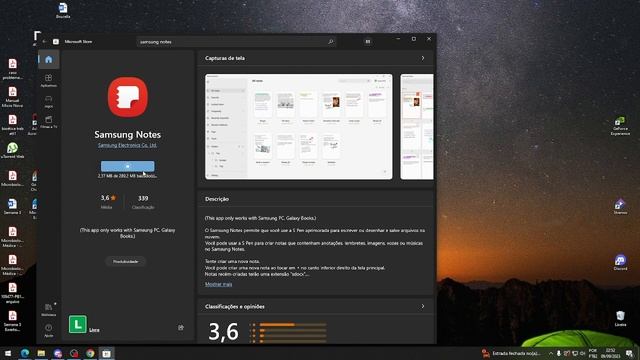Open the Ajuda icon at sidebar bottom
Screen dimensions: 640x360
pos(49,330)
